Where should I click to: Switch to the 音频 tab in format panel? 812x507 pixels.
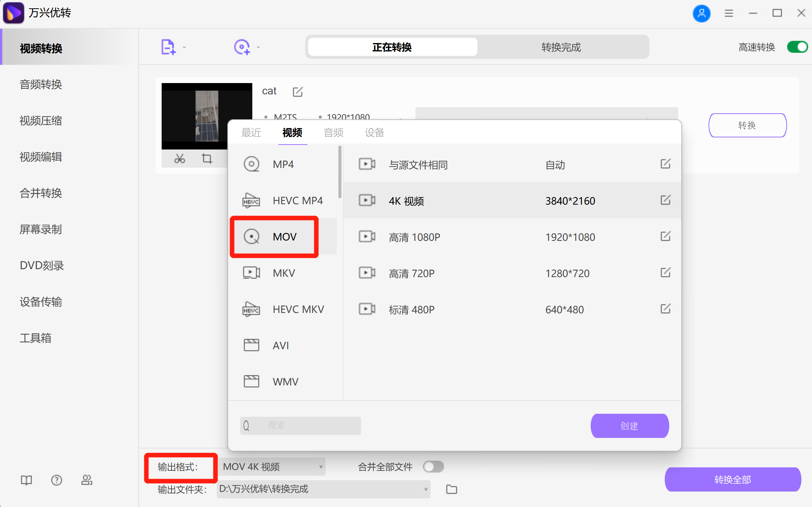(x=333, y=133)
